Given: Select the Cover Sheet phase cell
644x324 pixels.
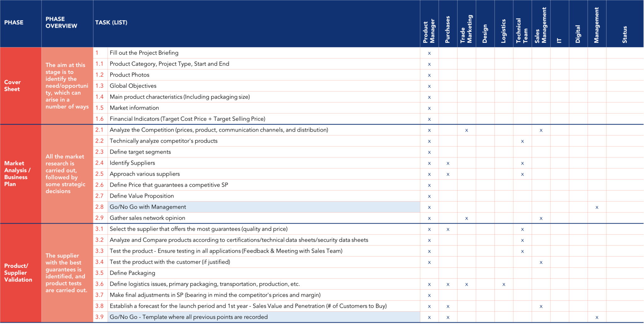Looking at the screenshot, I should click(20, 86).
